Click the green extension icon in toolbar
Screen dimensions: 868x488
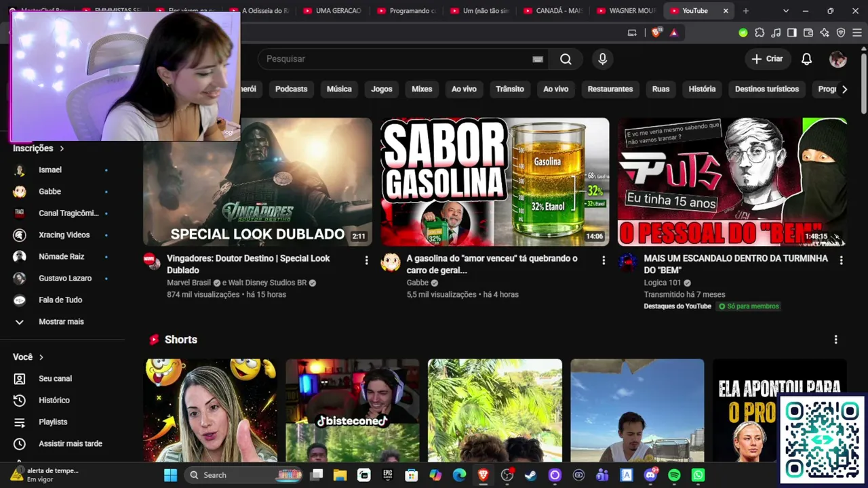coord(743,33)
